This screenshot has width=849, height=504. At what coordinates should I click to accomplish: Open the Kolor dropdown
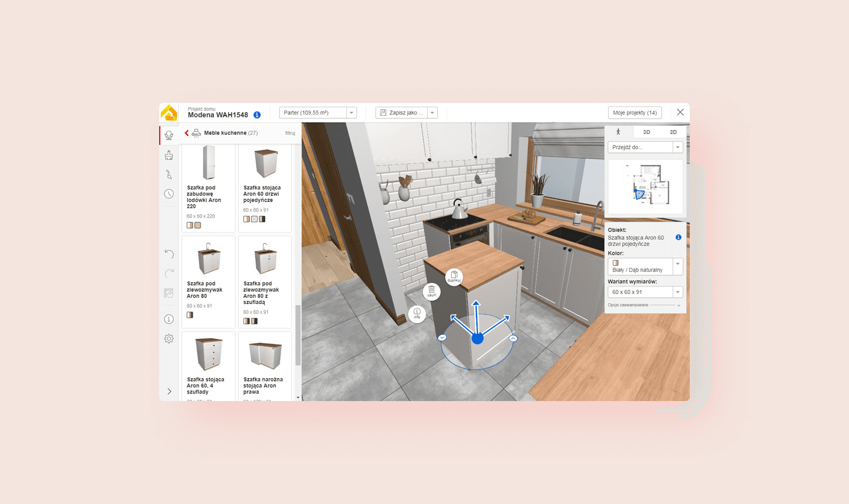click(x=645, y=266)
